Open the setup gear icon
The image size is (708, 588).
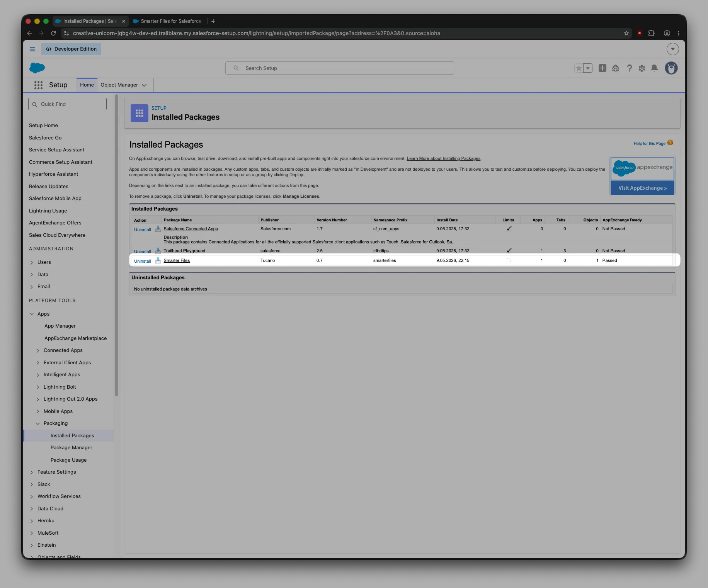[642, 68]
